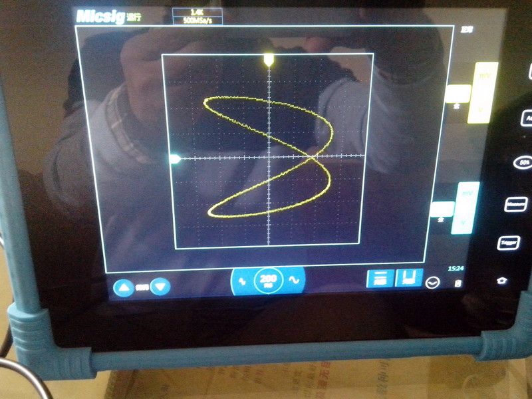Tap mV on yellow channel scale

pyautogui.click(x=483, y=76)
